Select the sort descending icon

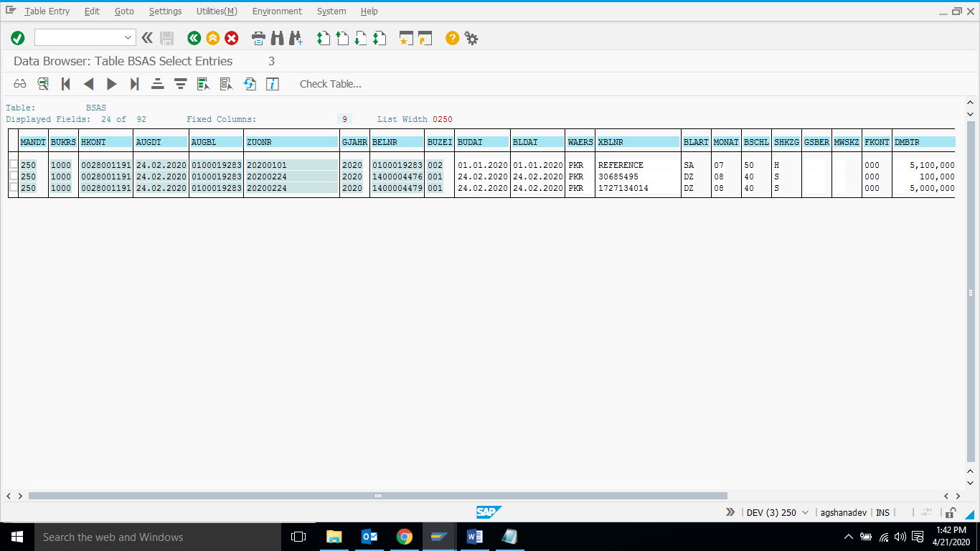click(180, 84)
